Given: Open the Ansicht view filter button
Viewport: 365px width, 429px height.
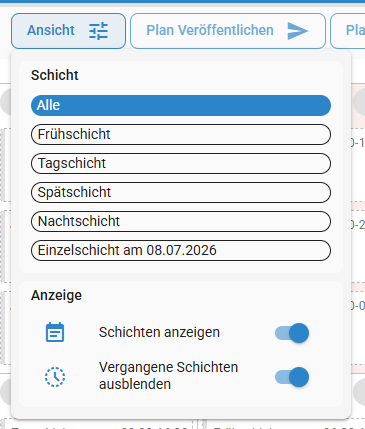Looking at the screenshot, I should [68, 31].
